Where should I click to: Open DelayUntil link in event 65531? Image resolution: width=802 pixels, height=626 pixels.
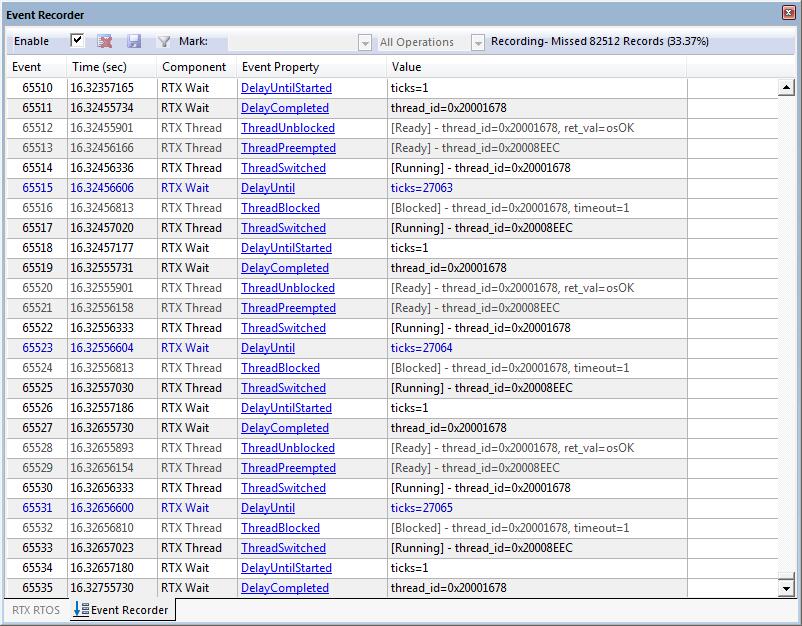click(268, 508)
